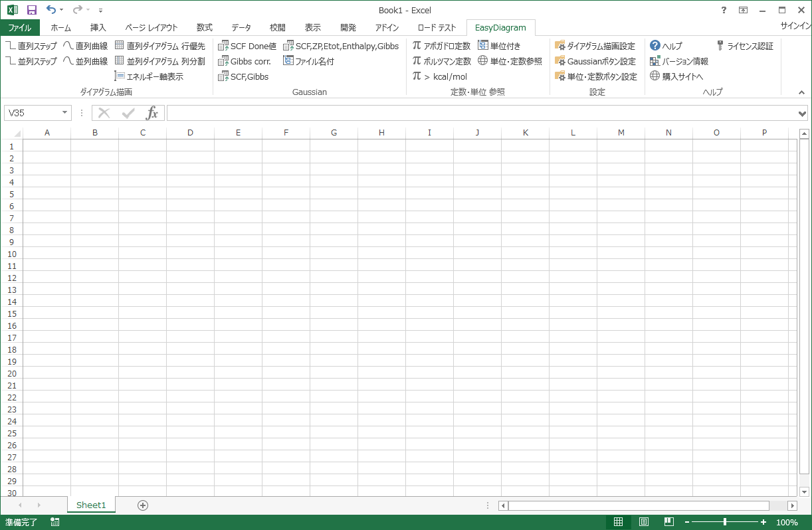Viewport: 812px width, 530px height.
Task: Open the Name Box dropdown
Action: [x=64, y=113]
